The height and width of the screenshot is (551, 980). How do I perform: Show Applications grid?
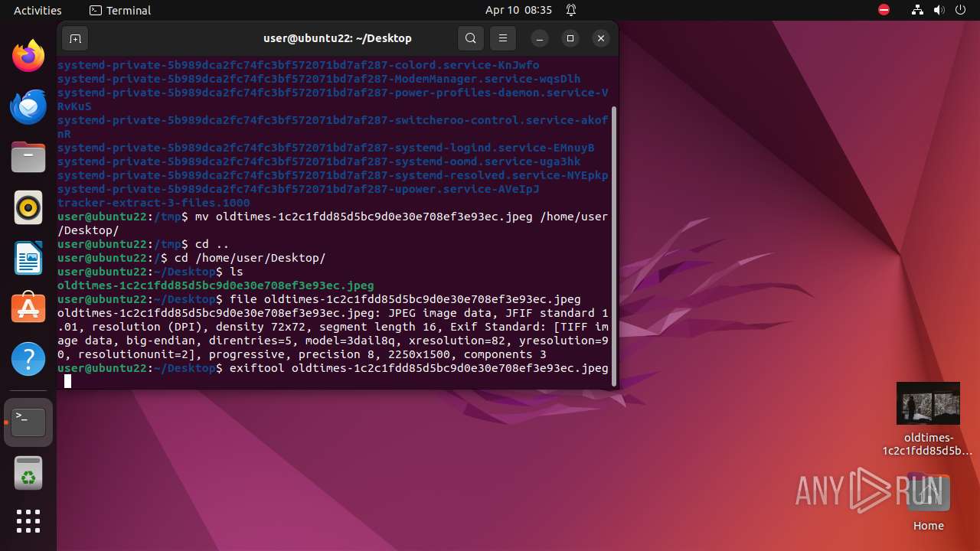coord(28,521)
